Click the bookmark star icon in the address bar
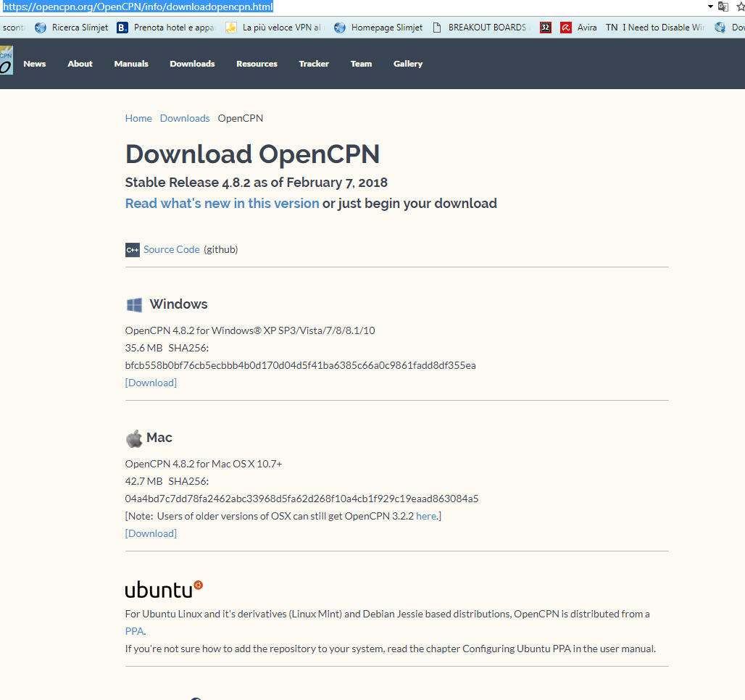745x700 pixels. (x=740, y=7)
